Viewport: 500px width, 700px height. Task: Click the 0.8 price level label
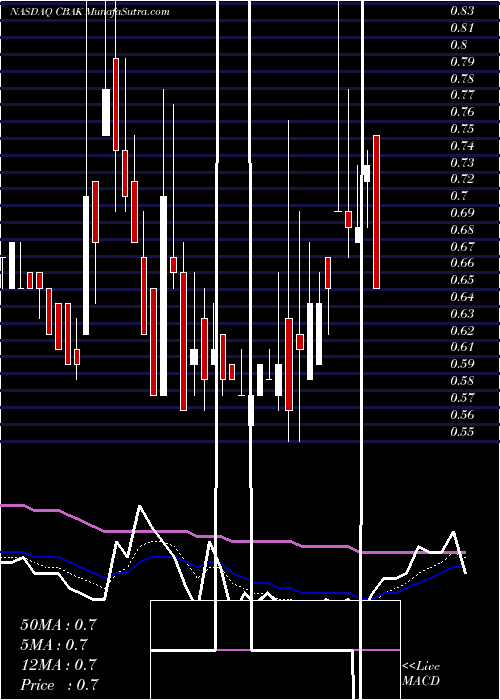[458, 45]
